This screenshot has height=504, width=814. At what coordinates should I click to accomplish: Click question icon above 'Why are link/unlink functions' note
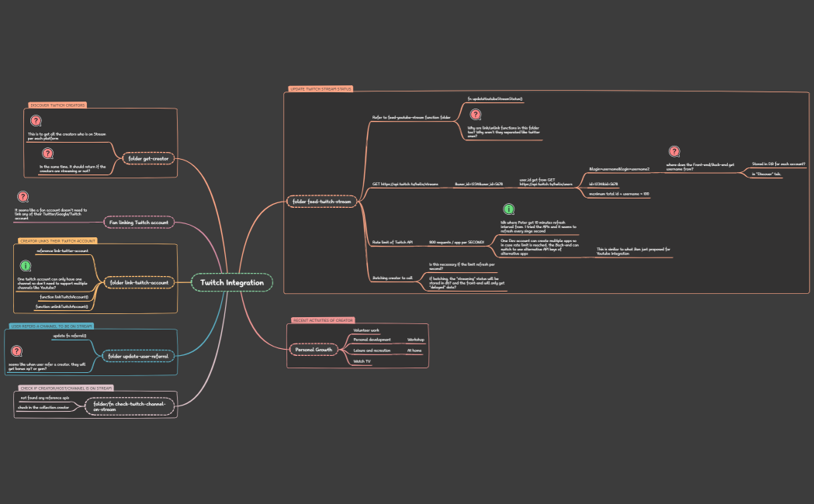(476, 115)
